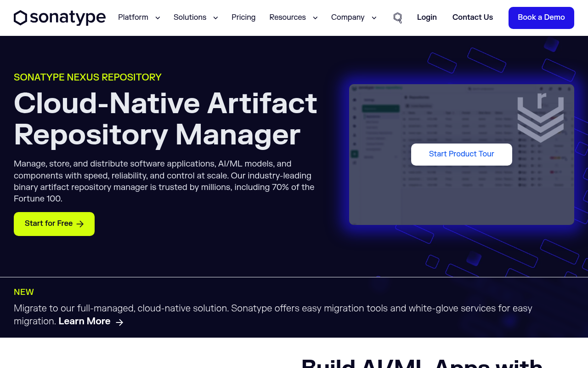The height and width of the screenshot is (368, 588).
Task: Open the Platform menu
Action: click(x=133, y=17)
